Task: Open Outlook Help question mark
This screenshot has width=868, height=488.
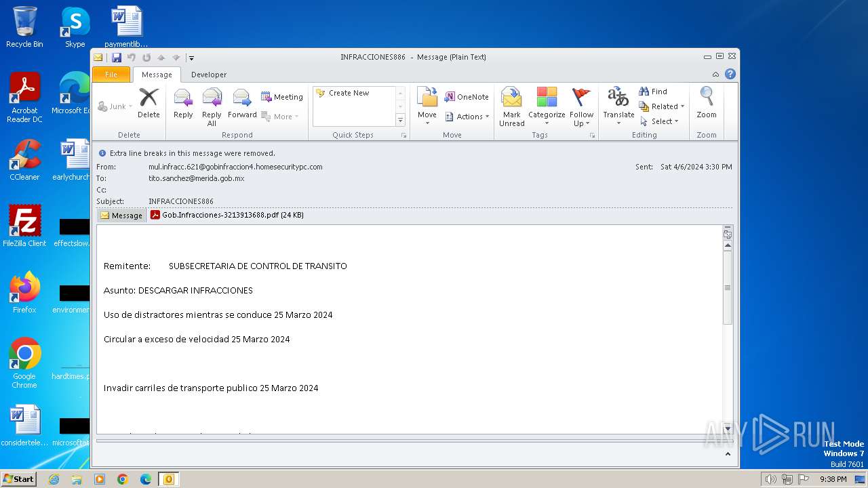Action: click(x=730, y=74)
